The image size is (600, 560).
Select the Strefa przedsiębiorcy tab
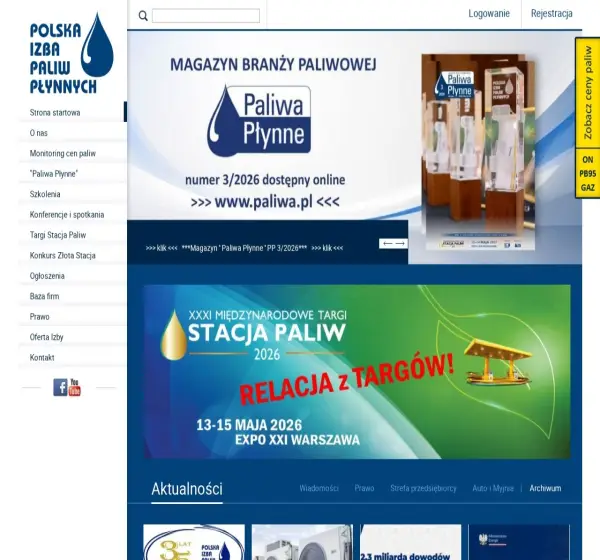423,488
